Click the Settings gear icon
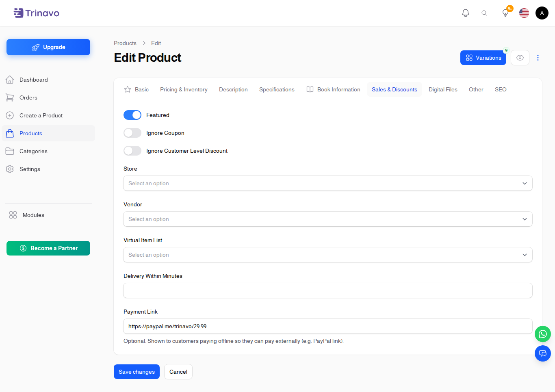Screen dimensions: 555x392 coord(10,169)
